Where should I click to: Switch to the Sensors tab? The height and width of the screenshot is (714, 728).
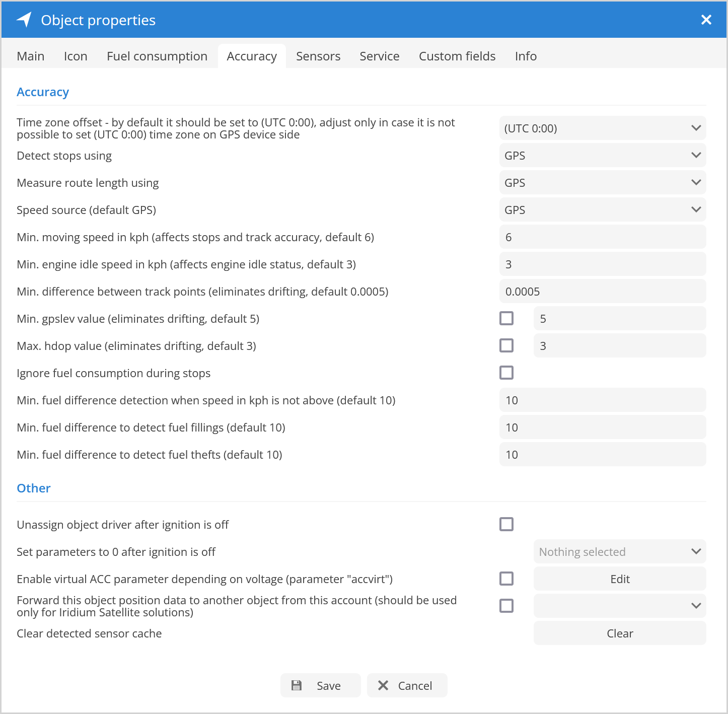pyautogui.click(x=318, y=56)
